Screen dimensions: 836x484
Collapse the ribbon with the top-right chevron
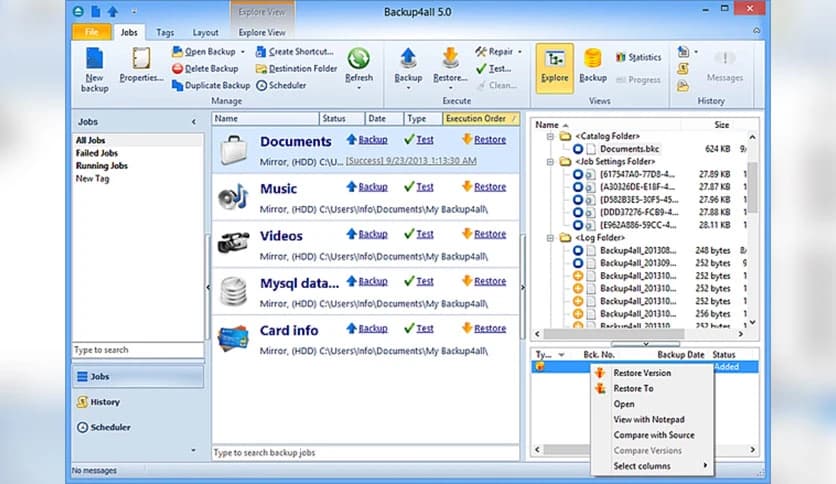tap(757, 31)
